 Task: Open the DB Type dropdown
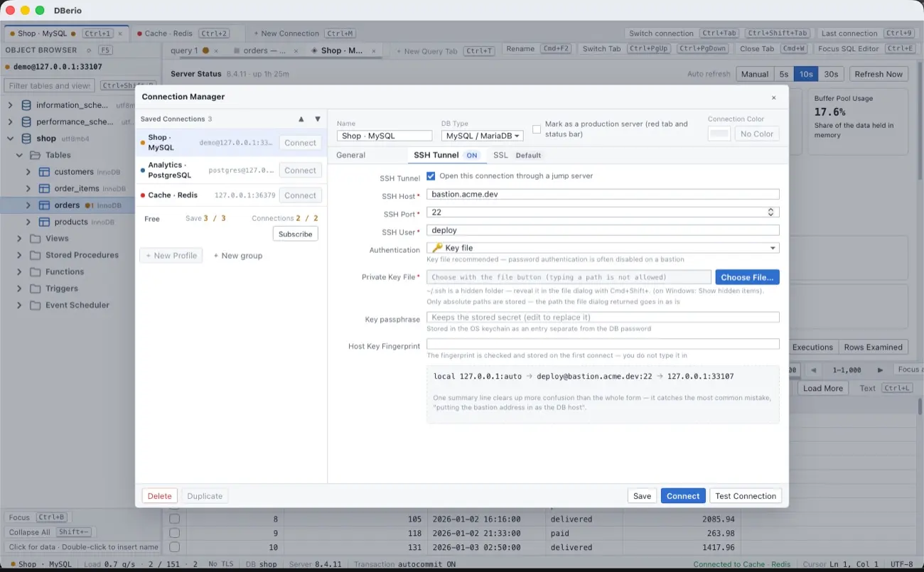(482, 136)
